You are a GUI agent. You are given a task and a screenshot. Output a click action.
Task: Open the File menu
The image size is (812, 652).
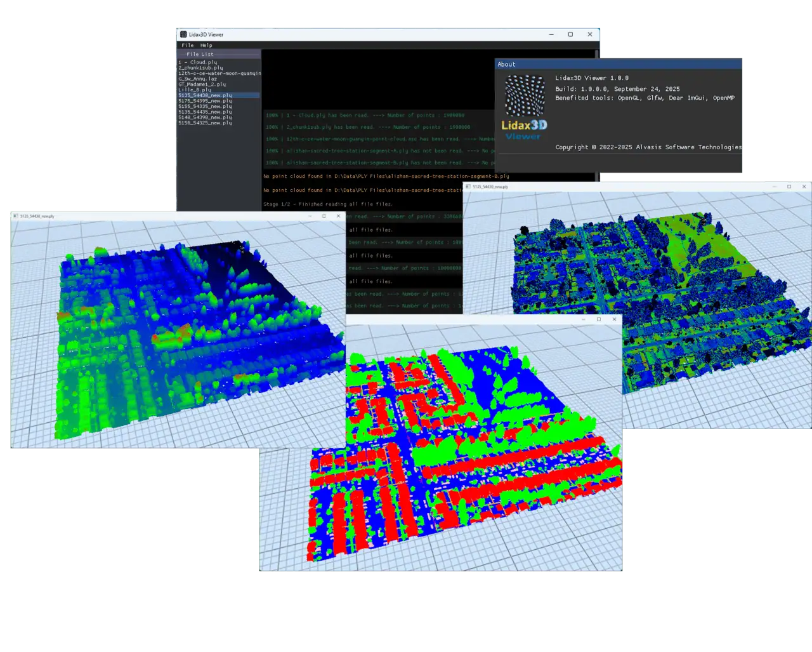(187, 45)
